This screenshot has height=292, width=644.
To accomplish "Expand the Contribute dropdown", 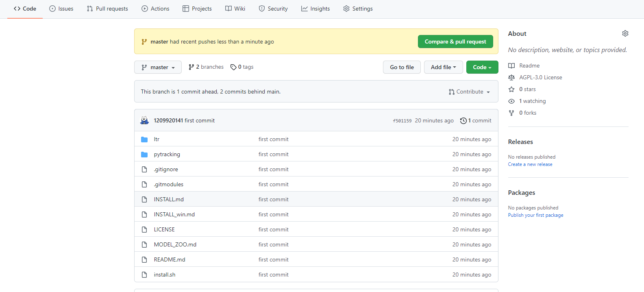I will 470,92.
